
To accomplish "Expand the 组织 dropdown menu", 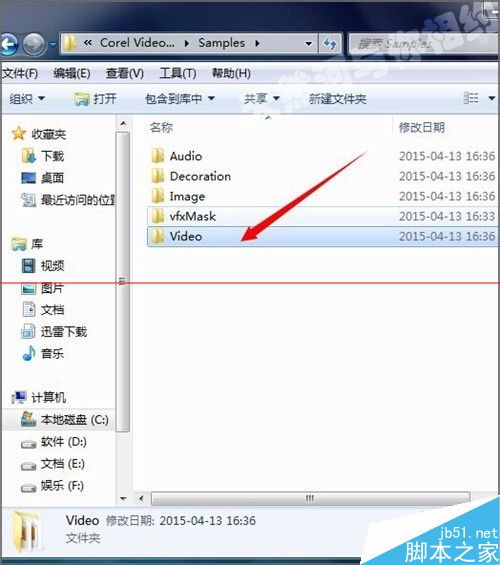I will pyautogui.click(x=27, y=98).
